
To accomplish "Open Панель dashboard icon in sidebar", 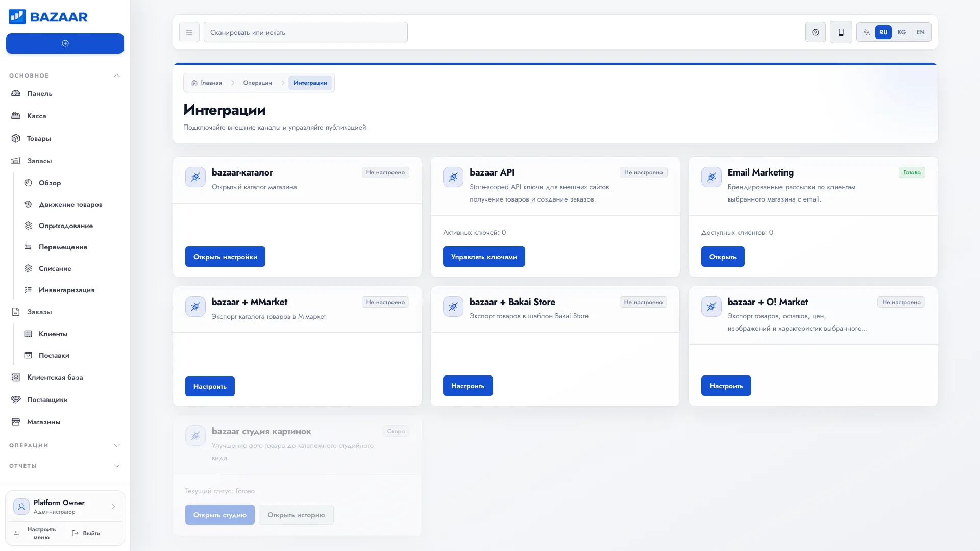I will (16, 93).
